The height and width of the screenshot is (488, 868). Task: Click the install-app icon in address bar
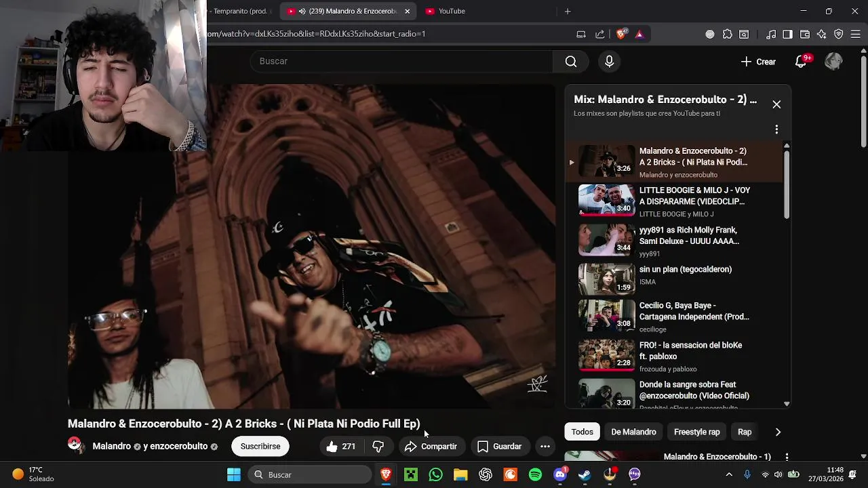coord(581,35)
